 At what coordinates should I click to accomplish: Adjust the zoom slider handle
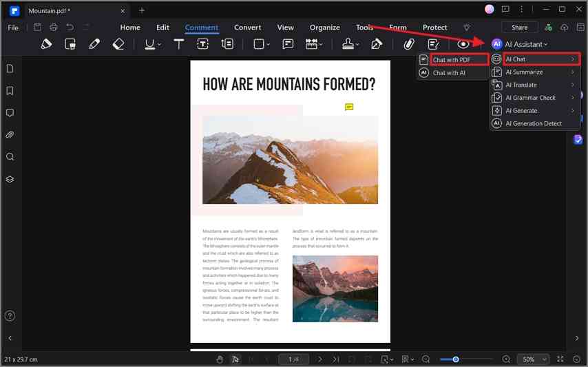[456, 359]
